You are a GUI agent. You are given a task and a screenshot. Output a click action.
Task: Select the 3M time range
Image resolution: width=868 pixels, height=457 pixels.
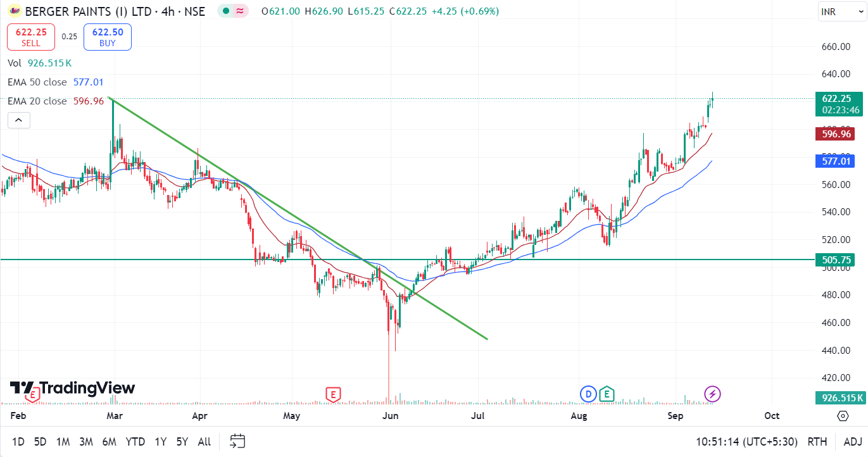(x=86, y=442)
